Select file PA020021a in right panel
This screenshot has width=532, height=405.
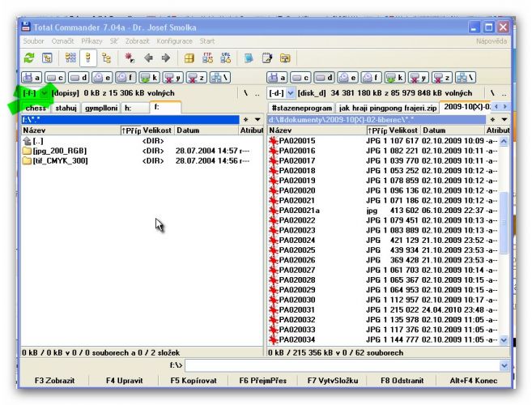383,211
